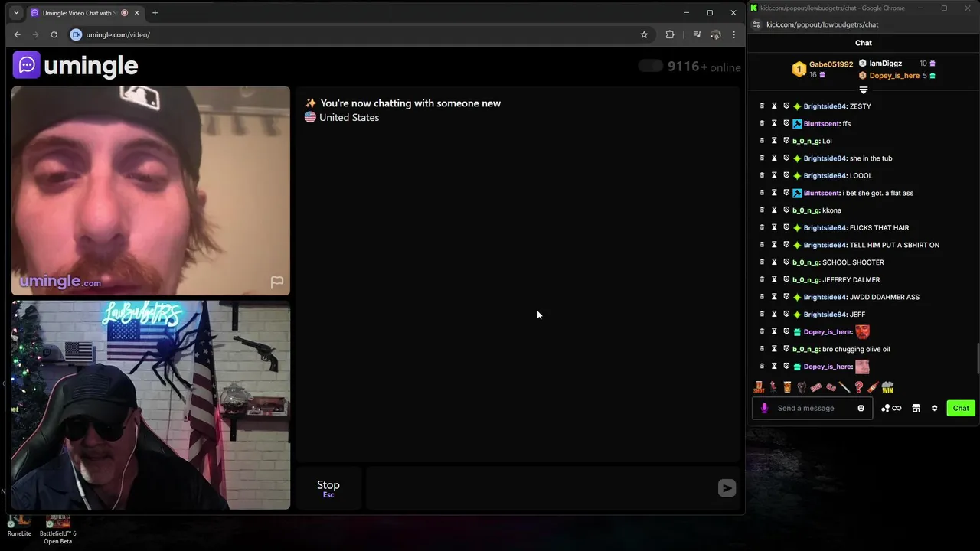Click the umingle.com/video/ address bar
Viewport: 980px width, 551px height.
tap(118, 34)
